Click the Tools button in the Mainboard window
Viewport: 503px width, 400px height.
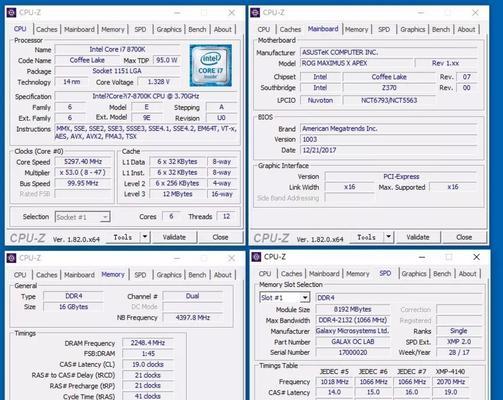pyautogui.click(x=366, y=237)
